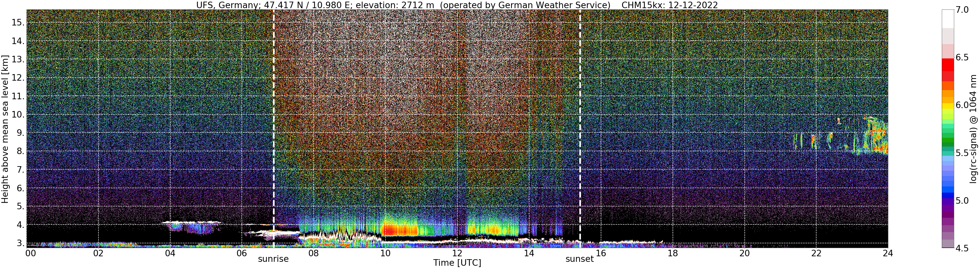Image resolution: width=980 pixels, height=269 pixels.
Task: Click the height tick label '7.'
Action: tap(20, 170)
